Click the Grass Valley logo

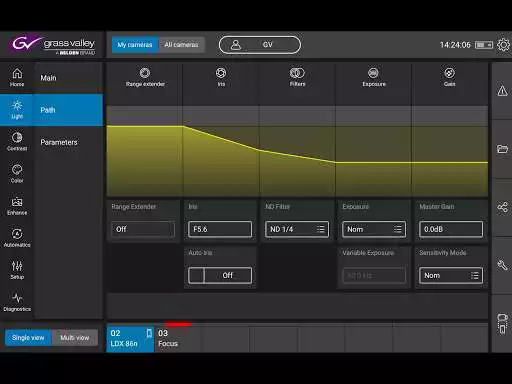53,45
